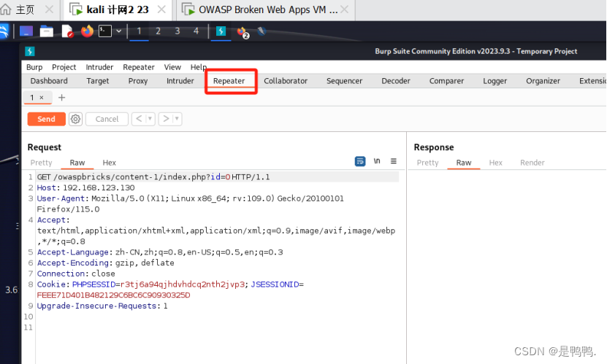Send the request with Send button
This screenshot has height=364, width=607.
coord(46,119)
